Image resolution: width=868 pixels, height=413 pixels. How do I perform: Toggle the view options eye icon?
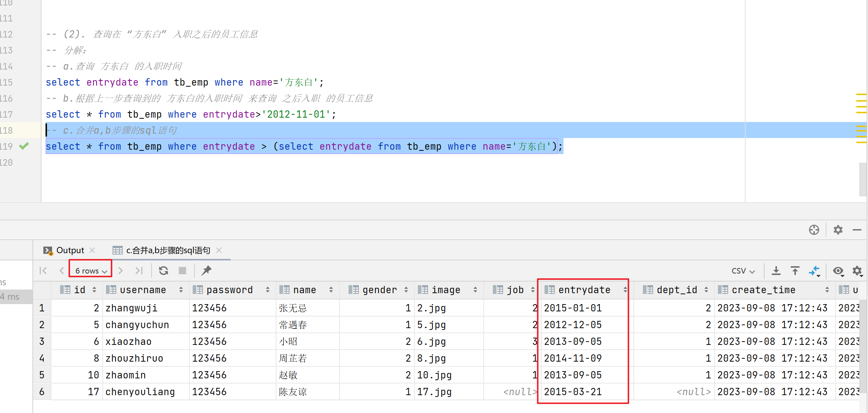coord(838,271)
